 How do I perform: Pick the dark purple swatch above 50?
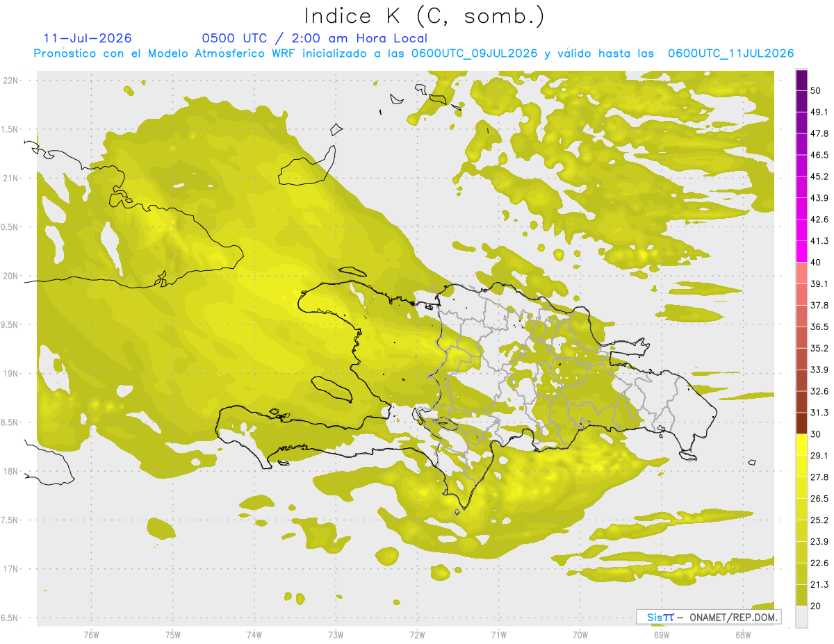(x=802, y=80)
